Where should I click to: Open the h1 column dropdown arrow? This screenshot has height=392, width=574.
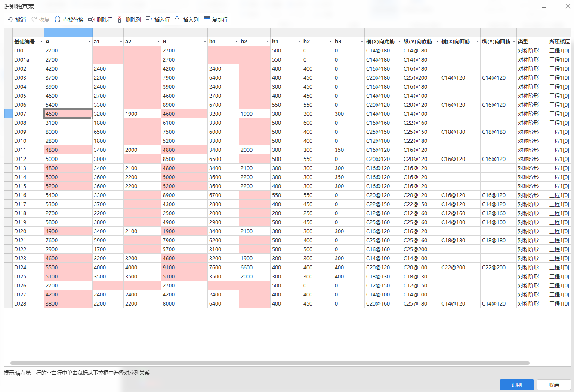pos(299,42)
